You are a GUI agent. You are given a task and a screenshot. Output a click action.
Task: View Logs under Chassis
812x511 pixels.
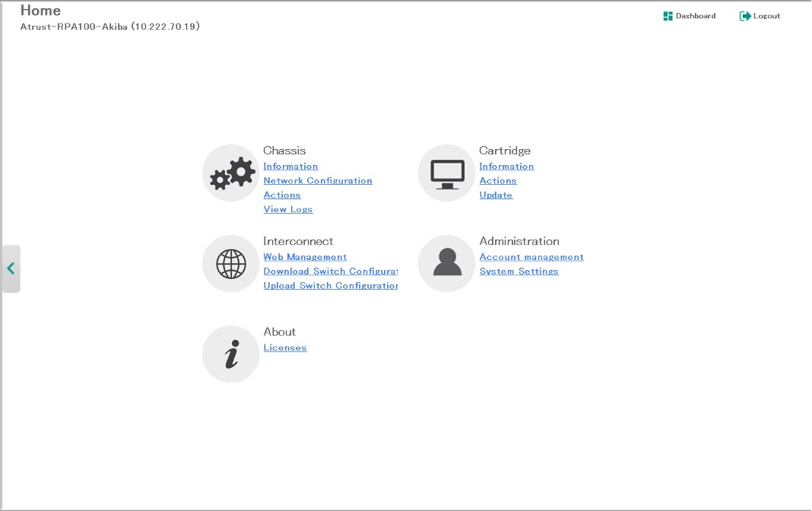288,210
